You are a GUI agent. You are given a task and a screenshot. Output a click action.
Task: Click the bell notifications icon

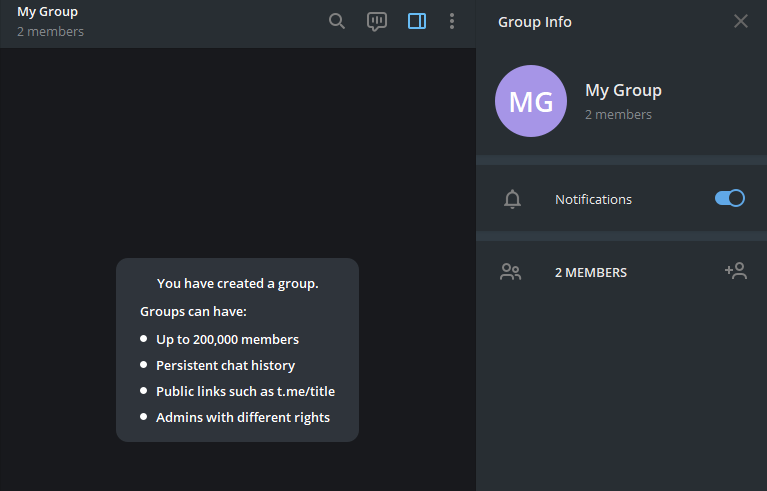512,199
